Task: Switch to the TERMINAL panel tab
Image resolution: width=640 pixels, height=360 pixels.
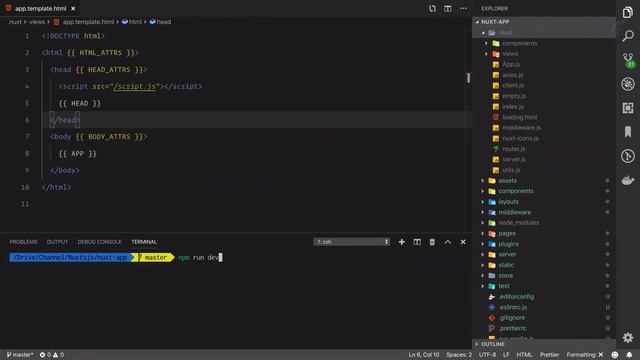Action: [144, 242]
